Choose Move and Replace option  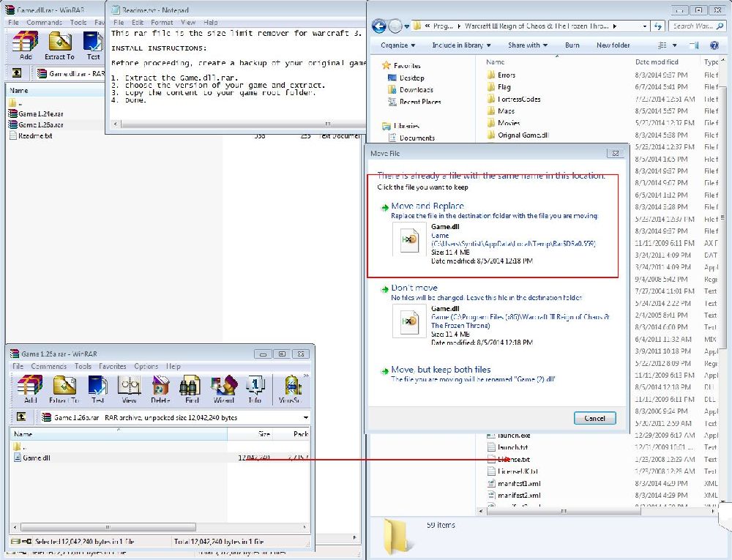click(490, 233)
